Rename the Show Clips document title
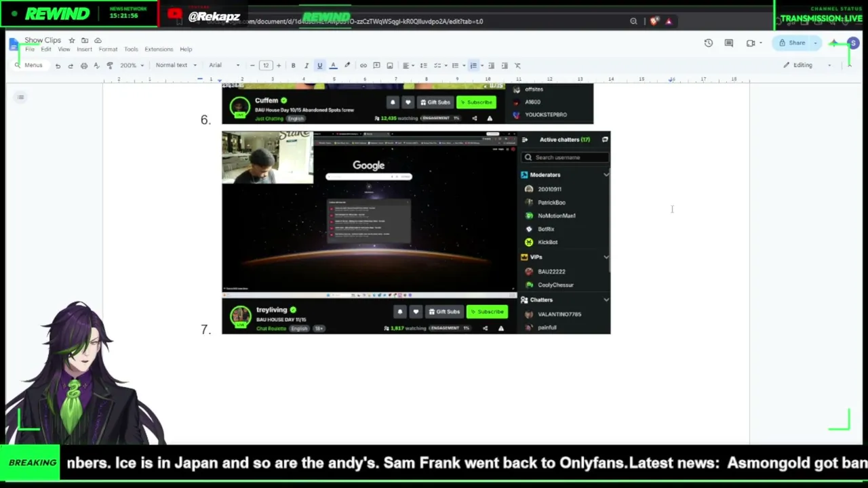 coord(43,41)
